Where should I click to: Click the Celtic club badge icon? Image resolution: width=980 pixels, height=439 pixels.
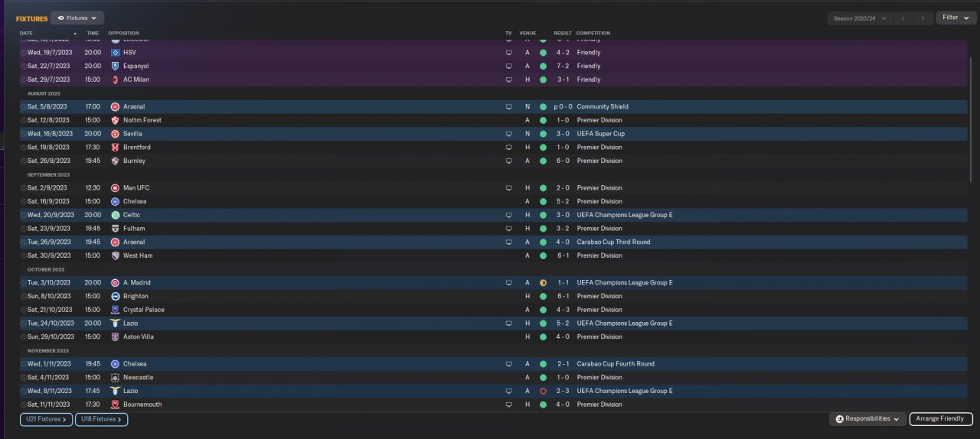tap(115, 215)
